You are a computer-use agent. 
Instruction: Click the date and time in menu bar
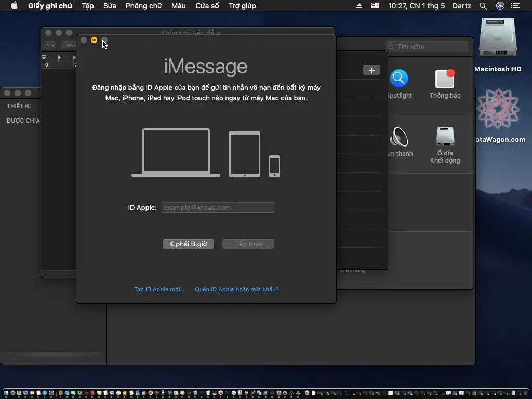416,6
